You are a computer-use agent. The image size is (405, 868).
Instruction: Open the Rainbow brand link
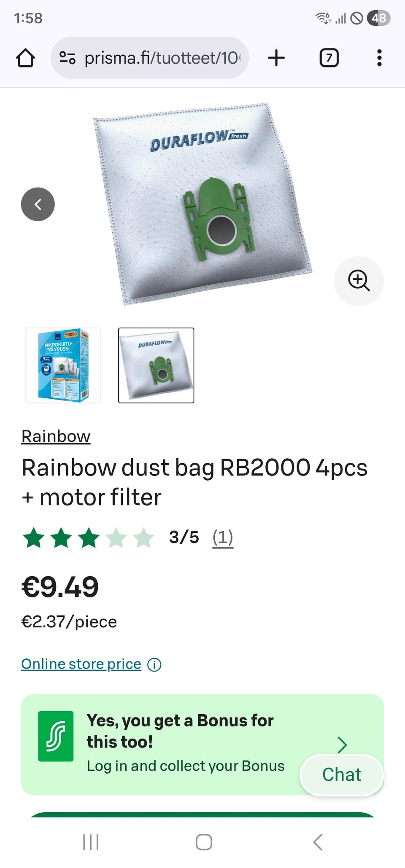coord(56,436)
